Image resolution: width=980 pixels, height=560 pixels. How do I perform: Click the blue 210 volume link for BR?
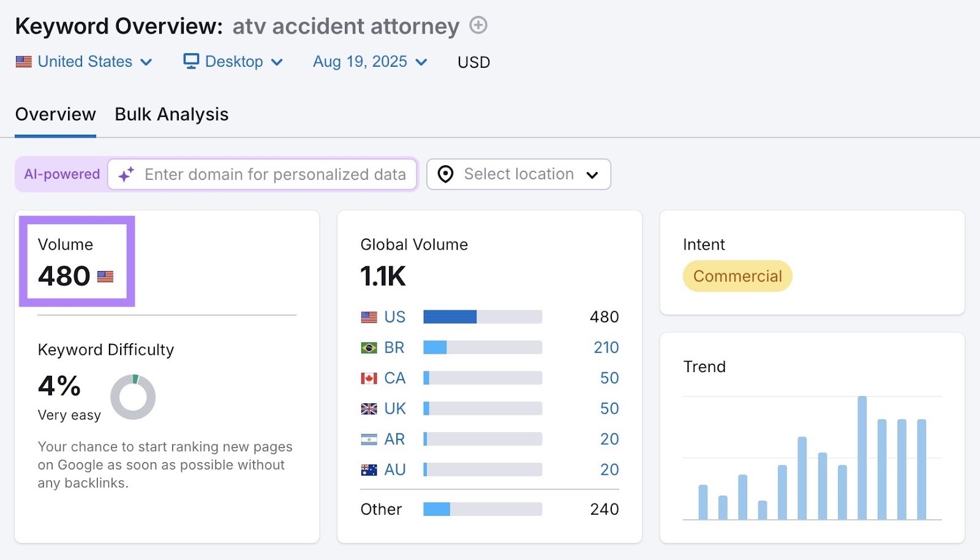click(606, 347)
